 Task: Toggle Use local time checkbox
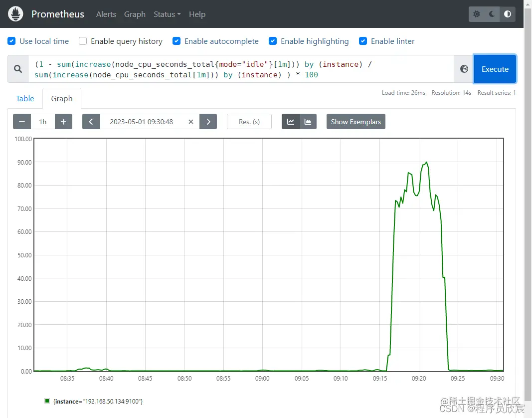coord(11,41)
